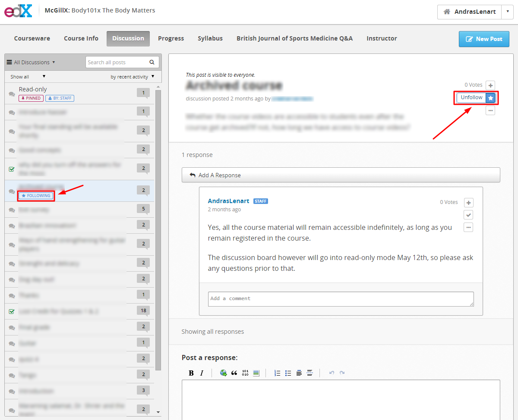Open the user menu caret beside AndrasLenart

507,12
